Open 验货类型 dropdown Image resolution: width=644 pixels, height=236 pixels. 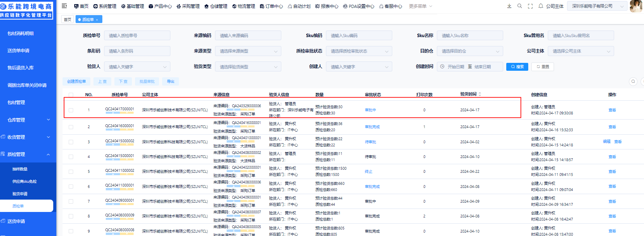tap(248, 67)
